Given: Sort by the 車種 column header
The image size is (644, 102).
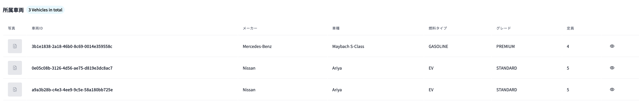Looking at the screenshot, I should click(336, 28).
